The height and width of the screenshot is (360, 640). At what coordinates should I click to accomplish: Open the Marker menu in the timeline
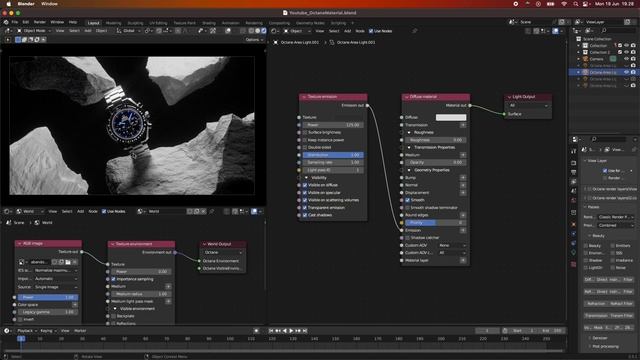point(80,331)
